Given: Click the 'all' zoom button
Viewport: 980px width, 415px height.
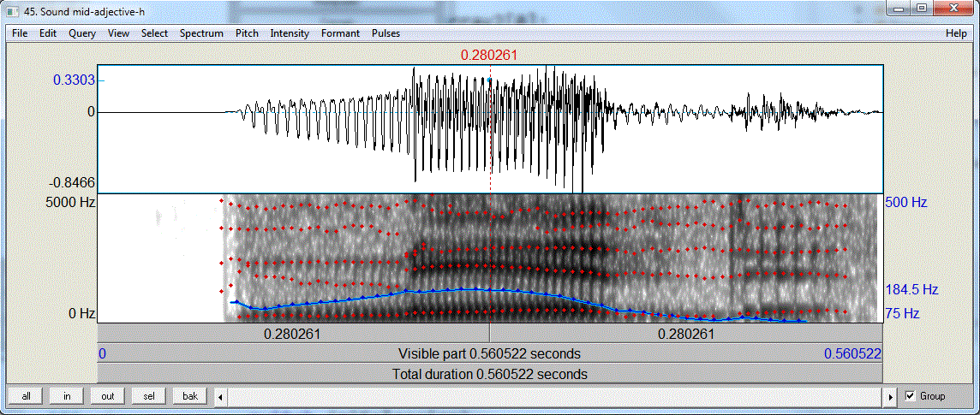Looking at the screenshot, I should pyautogui.click(x=26, y=395).
